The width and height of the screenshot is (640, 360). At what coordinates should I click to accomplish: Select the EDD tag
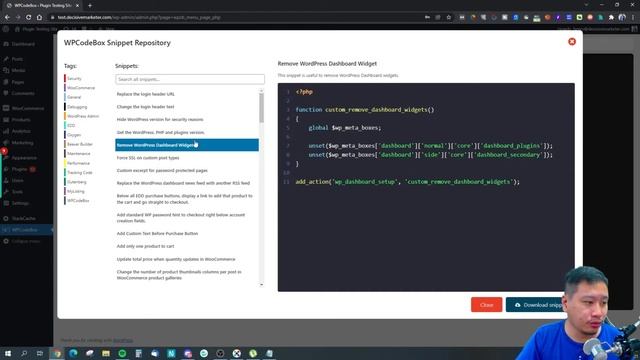coord(71,126)
